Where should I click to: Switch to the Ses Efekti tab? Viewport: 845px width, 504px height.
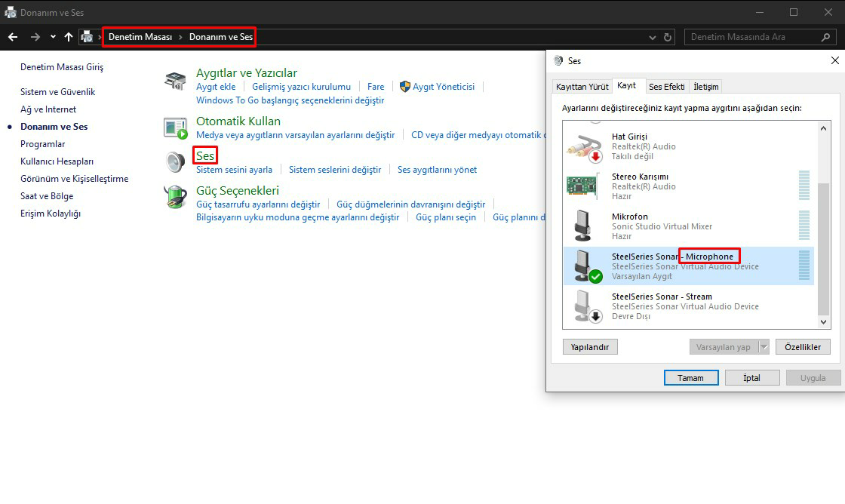667,86
